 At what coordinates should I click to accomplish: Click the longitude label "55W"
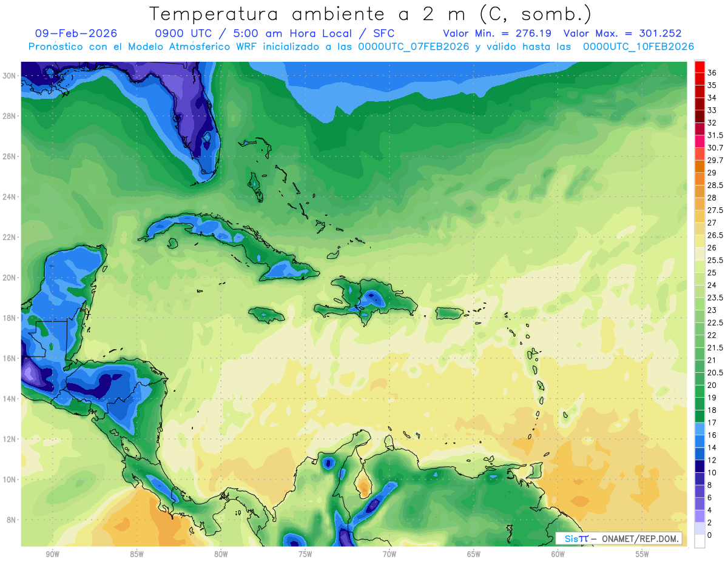(x=642, y=554)
